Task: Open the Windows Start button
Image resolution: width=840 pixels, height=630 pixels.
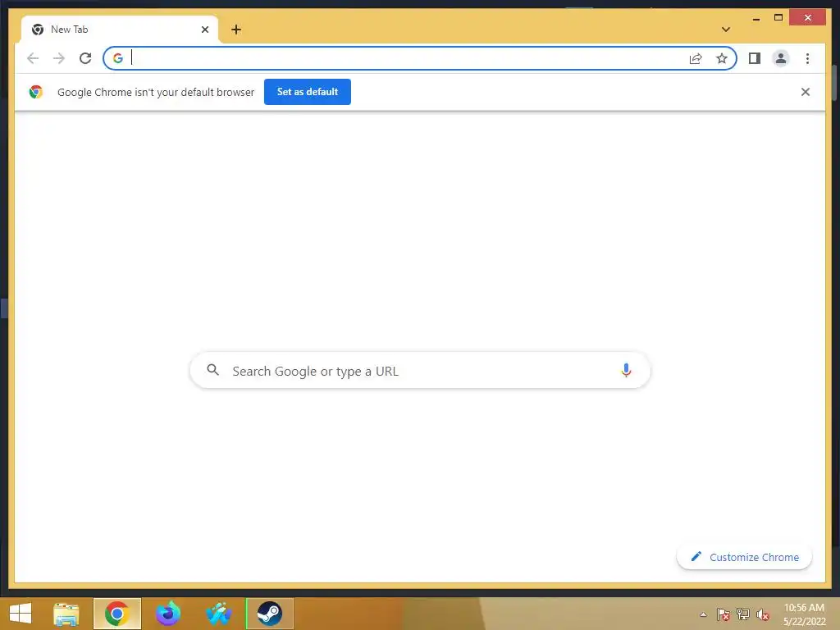Action: pos(21,614)
